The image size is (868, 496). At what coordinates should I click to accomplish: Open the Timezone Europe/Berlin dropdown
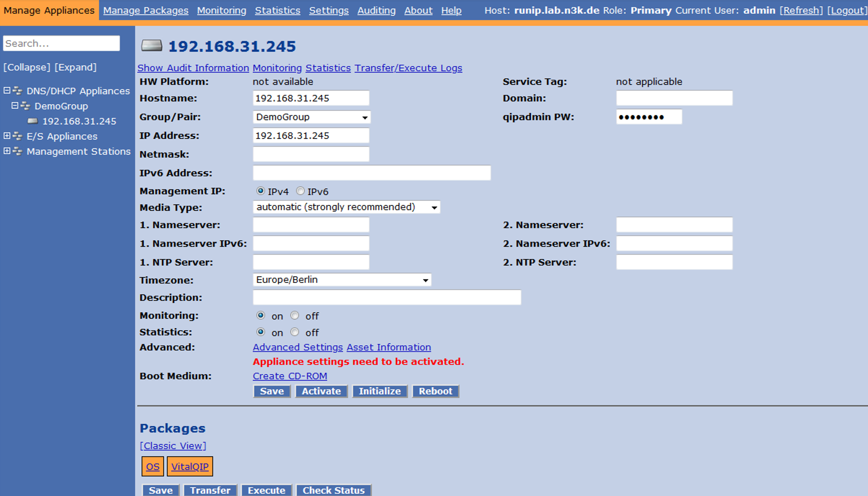click(x=342, y=280)
